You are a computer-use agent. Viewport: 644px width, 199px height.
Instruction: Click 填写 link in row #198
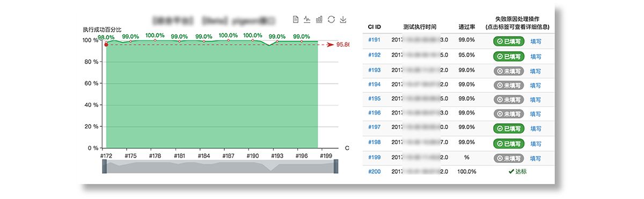[x=536, y=144]
